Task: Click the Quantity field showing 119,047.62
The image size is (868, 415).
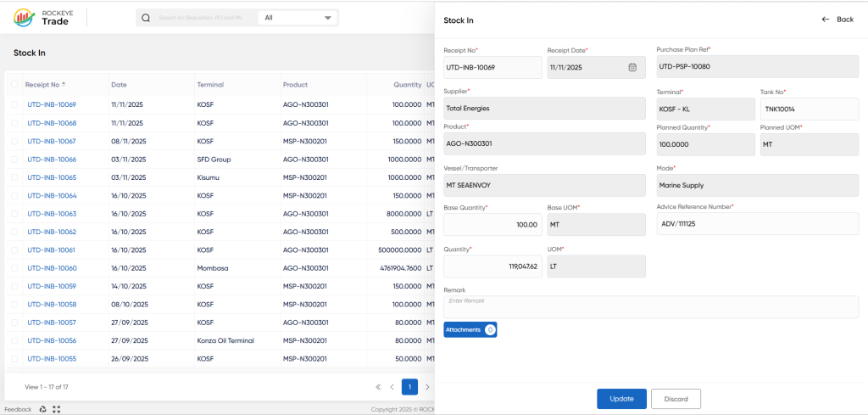Action: pyautogui.click(x=492, y=266)
